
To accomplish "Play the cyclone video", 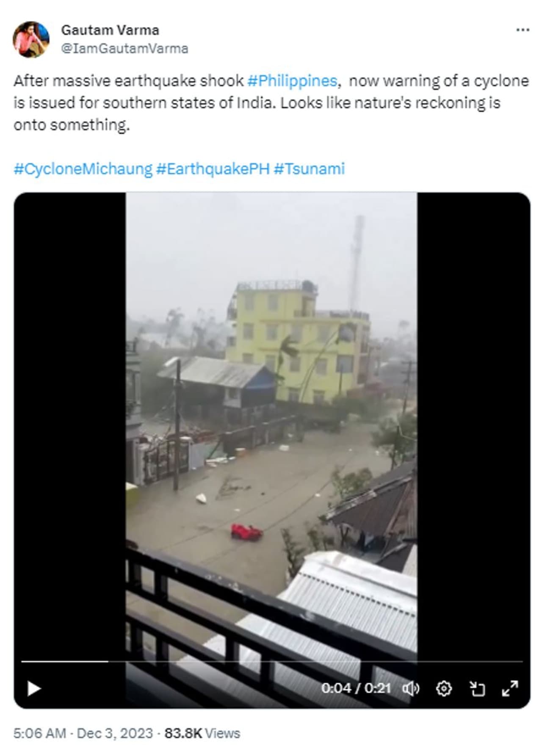I will [x=34, y=688].
